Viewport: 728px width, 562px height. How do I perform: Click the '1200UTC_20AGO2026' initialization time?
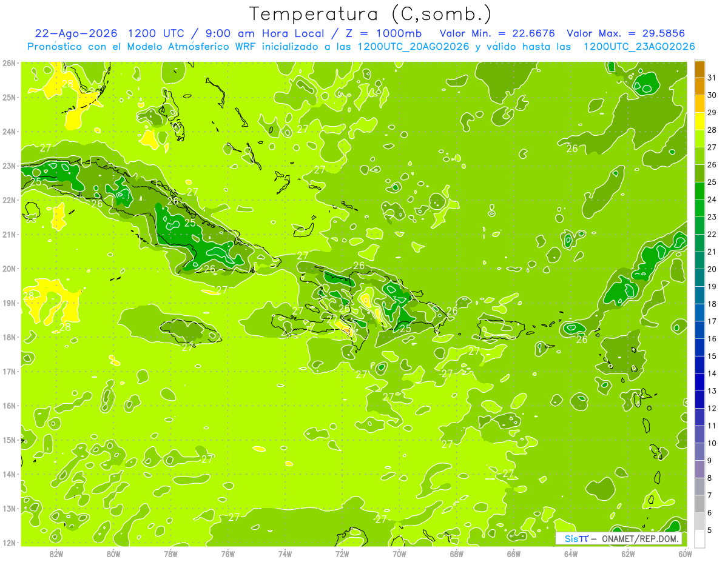413,46
